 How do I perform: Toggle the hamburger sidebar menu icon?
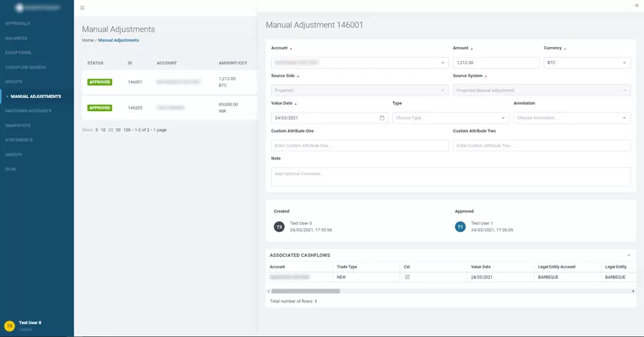83,8
